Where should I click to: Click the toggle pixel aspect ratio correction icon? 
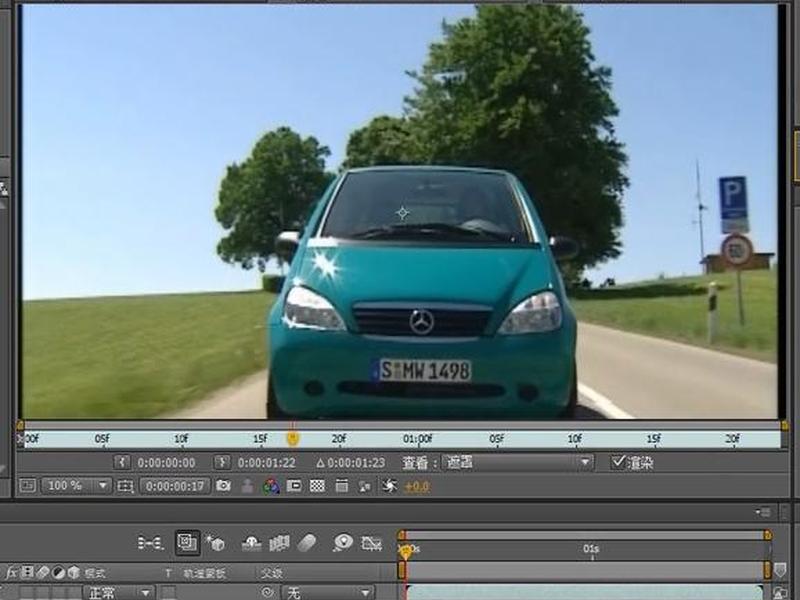(341, 486)
